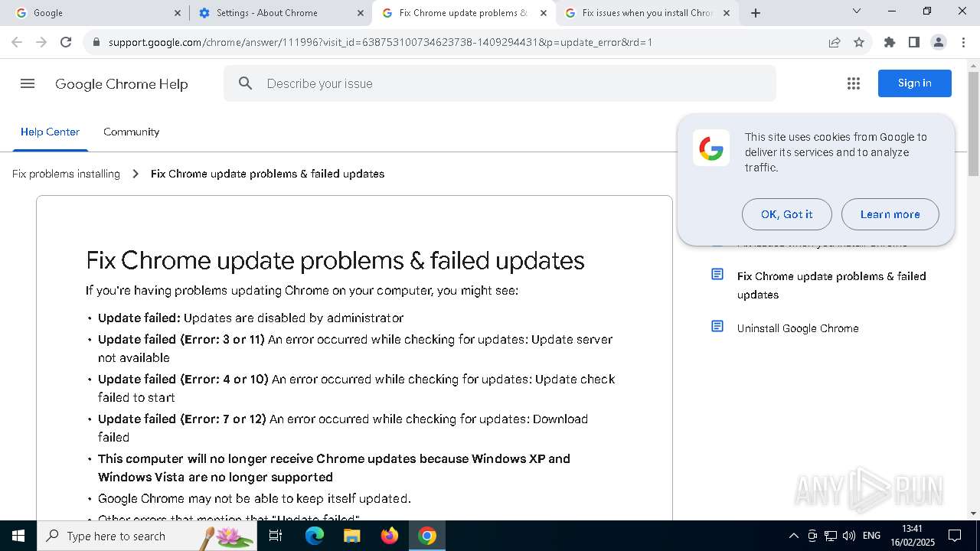Click the 'Fix Chrome update problems & failed updates' heading

coord(335,261)
